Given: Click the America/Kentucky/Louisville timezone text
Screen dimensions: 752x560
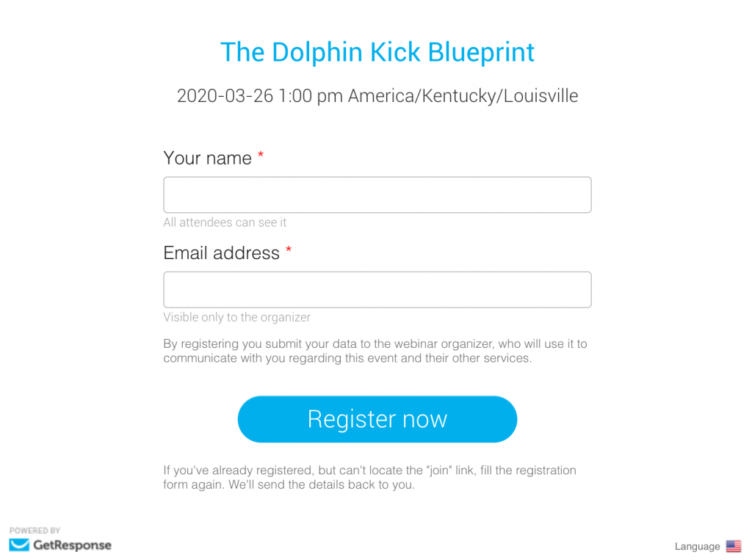Looking at the screenshot, I should (x=463, y=96).
